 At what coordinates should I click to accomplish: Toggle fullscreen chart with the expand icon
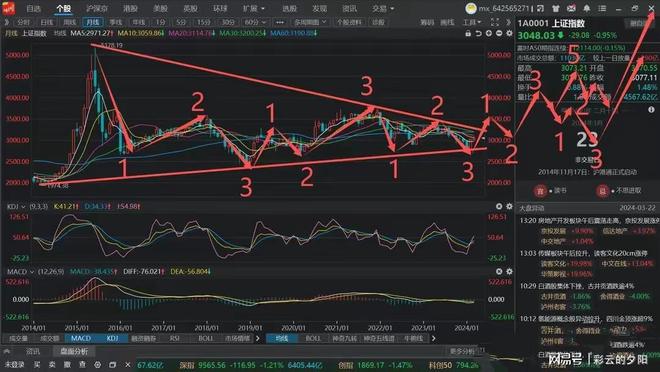[495, 22]
